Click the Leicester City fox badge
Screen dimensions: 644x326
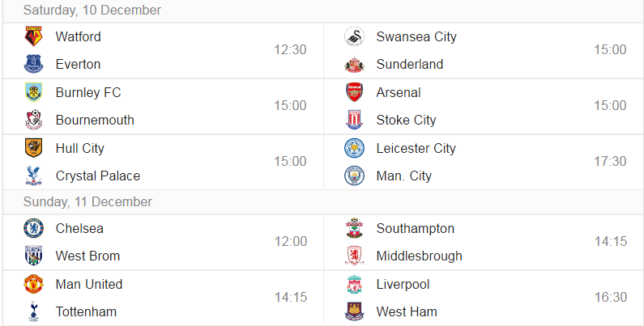(355, 147)
